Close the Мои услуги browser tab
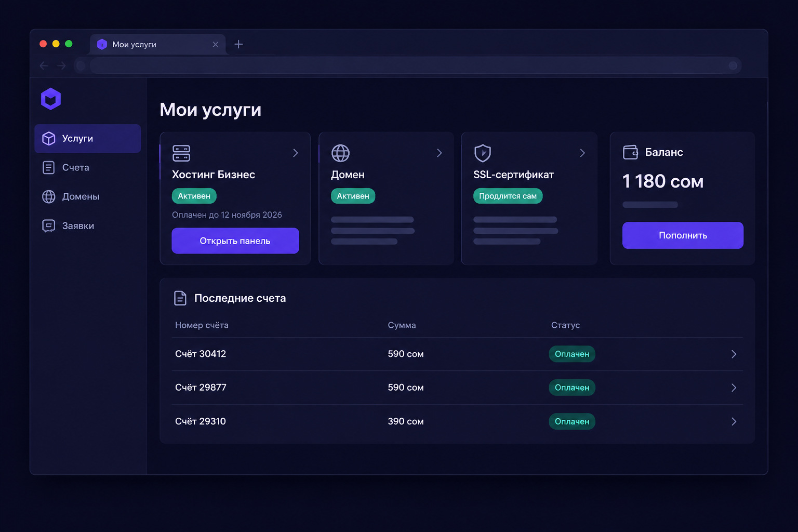This screenshot has width=798, height=532. 216,44
